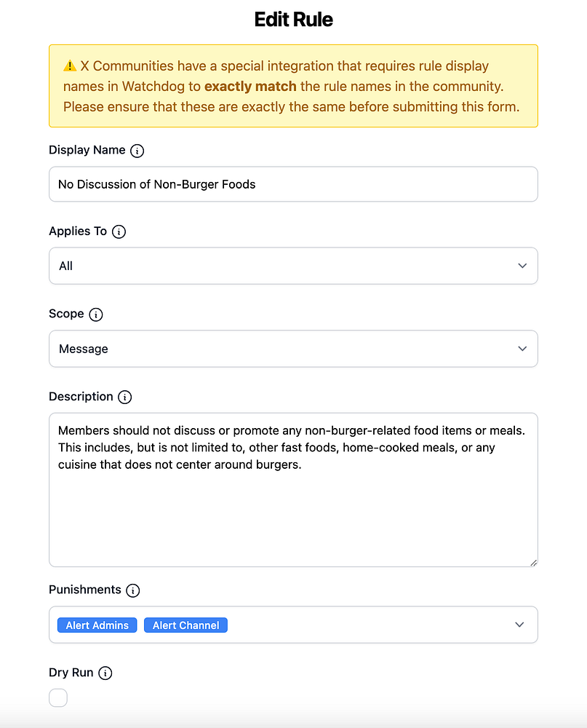The image size is (587, 728).
Task: Open the Scope dropdown showing Message
Action: [x=293, y=349]
